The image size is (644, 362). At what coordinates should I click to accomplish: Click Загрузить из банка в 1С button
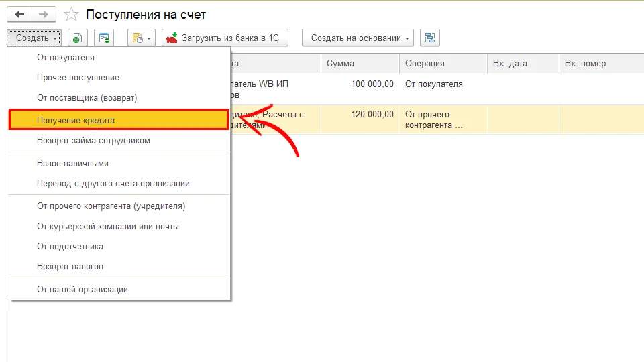click(225, 38)
